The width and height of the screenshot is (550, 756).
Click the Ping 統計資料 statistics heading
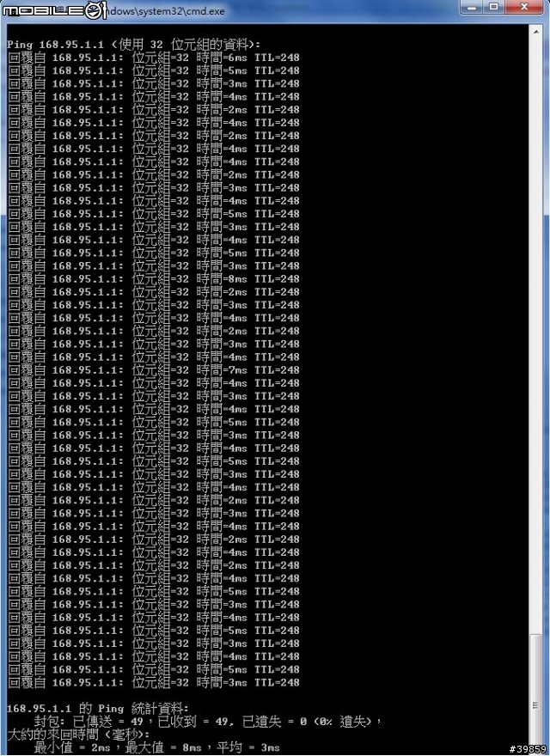pyautogui.click(x=98, y=709)
